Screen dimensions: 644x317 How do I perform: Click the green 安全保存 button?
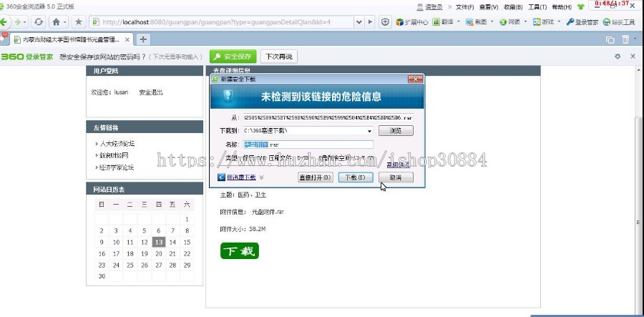tap(233, 57)
